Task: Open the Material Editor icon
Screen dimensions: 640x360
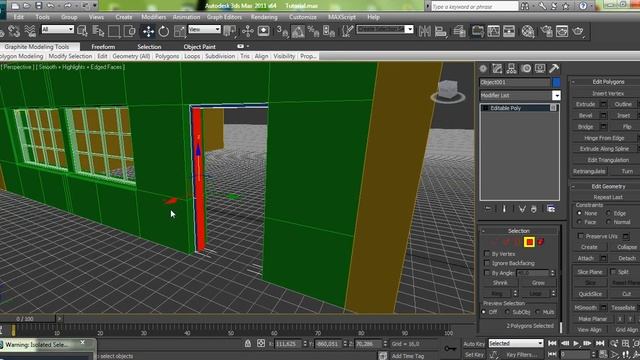Action: click(528, 31)
